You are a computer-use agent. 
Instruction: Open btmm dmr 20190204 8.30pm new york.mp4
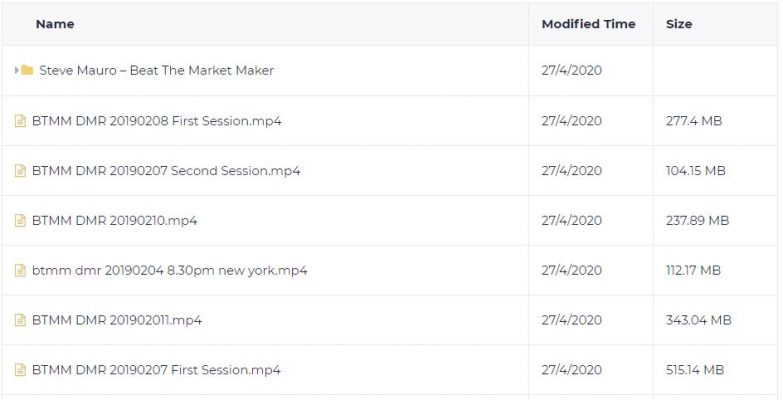pyautogui.click(x=169, y=271)
